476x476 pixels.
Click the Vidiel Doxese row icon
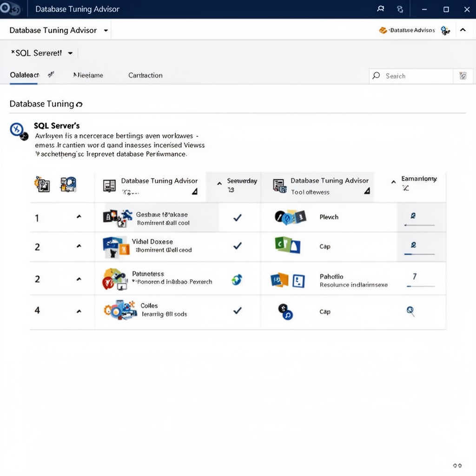(116, 247)
